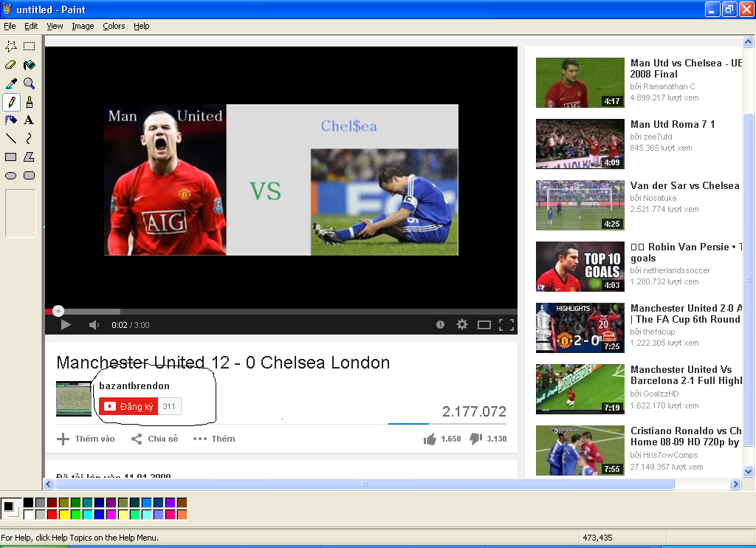Open the File menu
The height and width of the screenshot is (548, 756).
[10, 26]
